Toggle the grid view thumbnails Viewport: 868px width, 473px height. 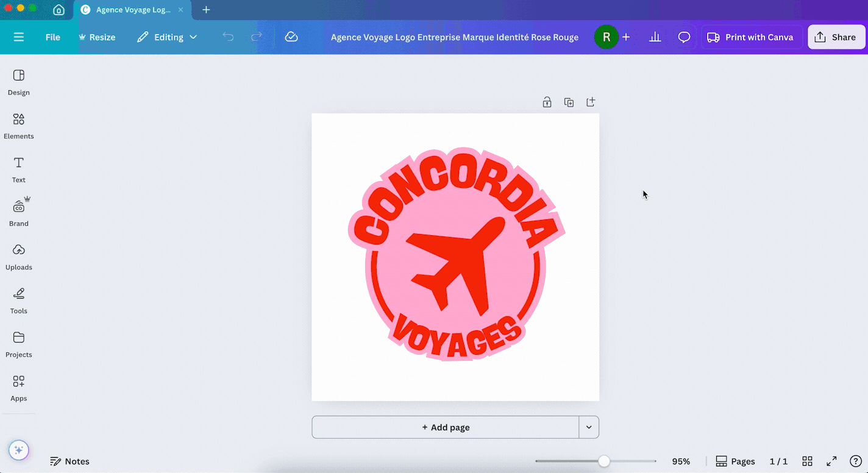point(807,461)
